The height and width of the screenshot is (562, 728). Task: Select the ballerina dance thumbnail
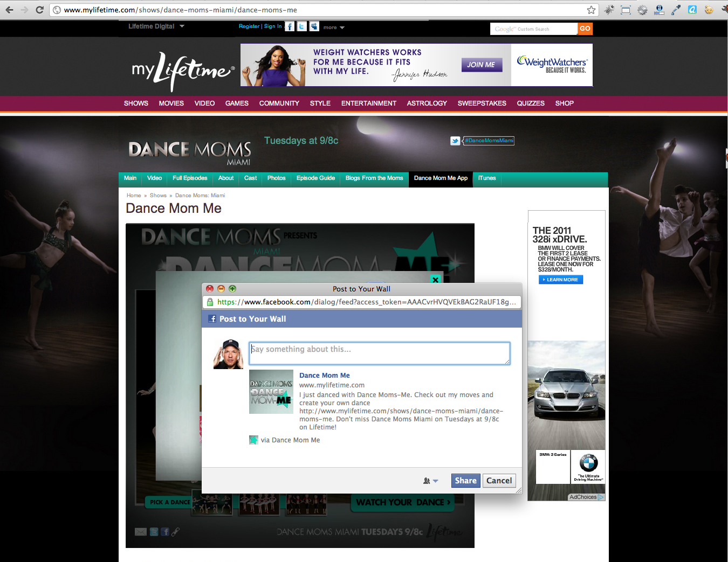(x=259, y=505)
